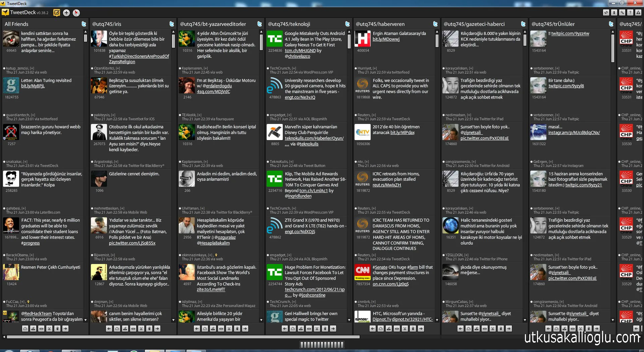Viewport: 644px width, 352px height.
Task: Click the column position indicator bar at bottom center
Action: point(322,345)
